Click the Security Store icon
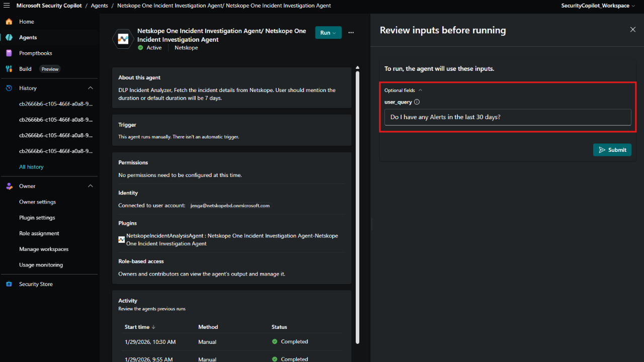 [9, 284]
